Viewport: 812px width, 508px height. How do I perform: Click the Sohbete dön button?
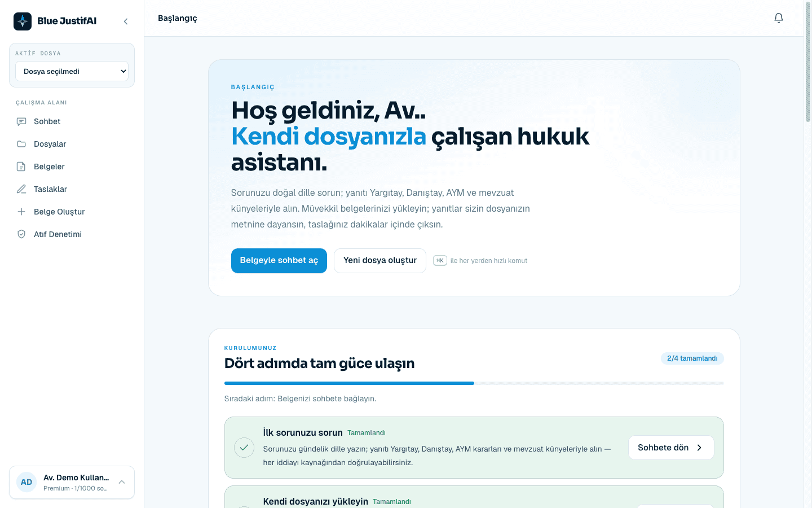[x=671, y=448]
